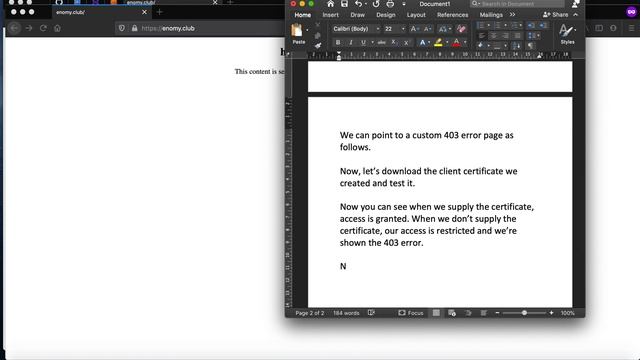Apply the red font color
This screenshot has height=360, width=640.
(x=456, y=42)
